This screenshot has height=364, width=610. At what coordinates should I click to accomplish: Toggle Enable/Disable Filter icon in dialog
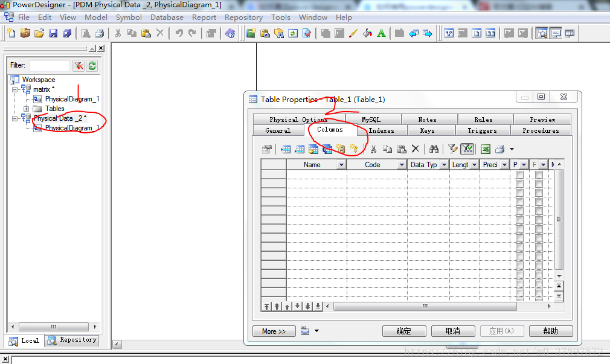(x=467, y=149)
